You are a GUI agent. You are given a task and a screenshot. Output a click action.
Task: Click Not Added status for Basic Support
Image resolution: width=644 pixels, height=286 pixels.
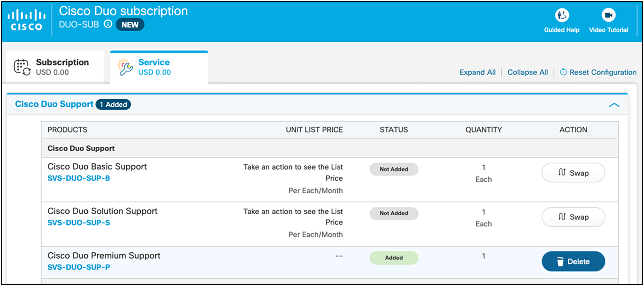(394, 169)
